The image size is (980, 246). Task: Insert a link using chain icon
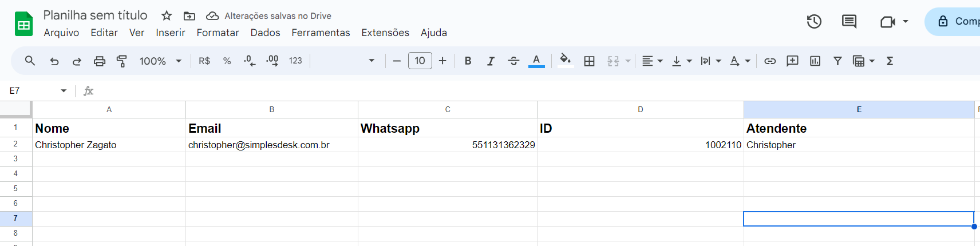tap(770, 61)
